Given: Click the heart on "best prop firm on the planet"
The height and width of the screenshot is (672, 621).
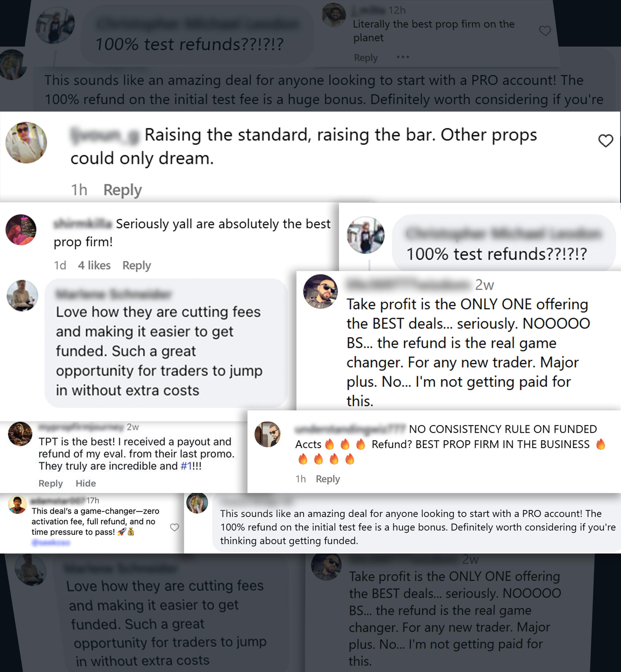Looking at the screenshot, I should [545, 31].
